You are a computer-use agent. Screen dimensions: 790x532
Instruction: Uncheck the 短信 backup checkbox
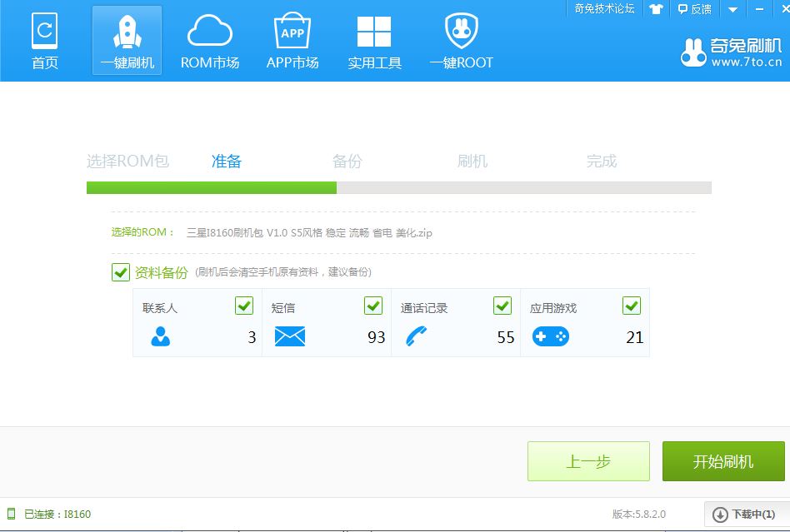point(373,306)
